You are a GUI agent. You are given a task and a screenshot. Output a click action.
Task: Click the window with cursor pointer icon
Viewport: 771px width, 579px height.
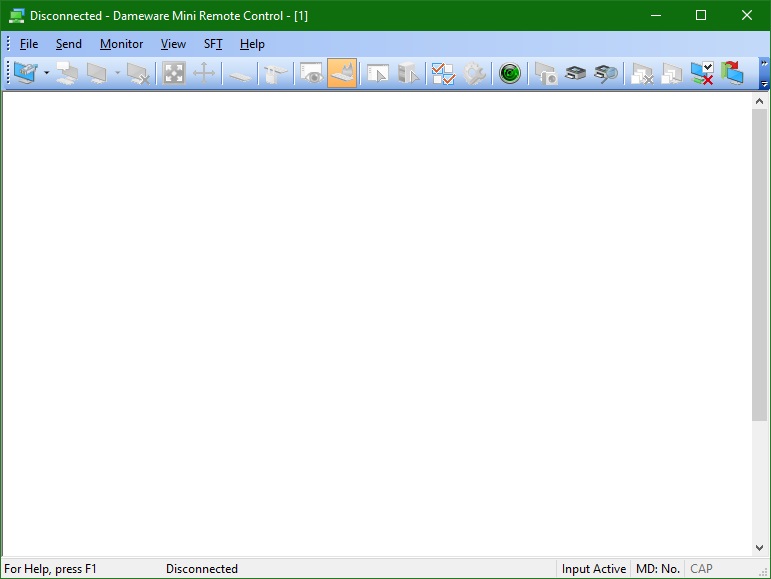378,73
